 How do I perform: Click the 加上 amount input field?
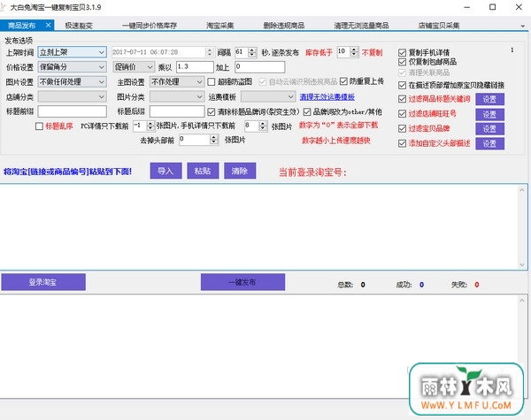tap(259, 67)
